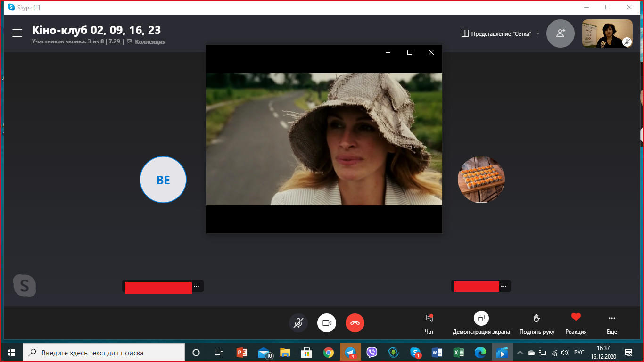Image resolution: width=644 pixels, height=362 pixels.
Task: Open the reactions heart (Реакция)
Action: coord(576,324)
